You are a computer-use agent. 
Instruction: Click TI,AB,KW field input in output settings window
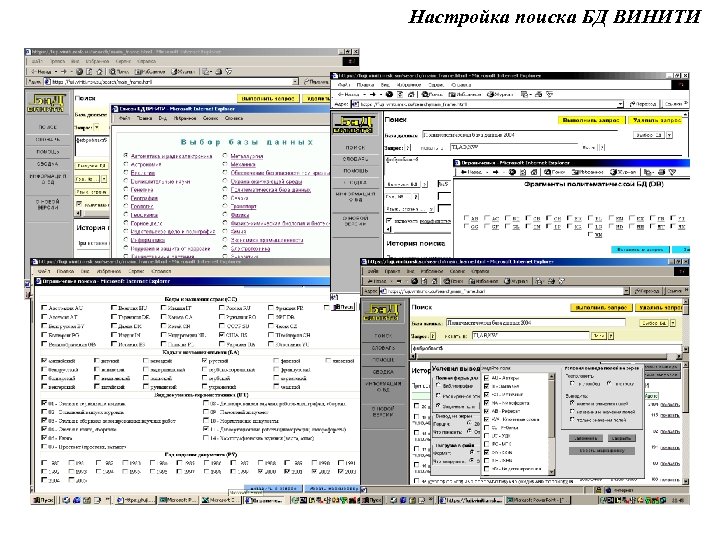coord(530,336)
